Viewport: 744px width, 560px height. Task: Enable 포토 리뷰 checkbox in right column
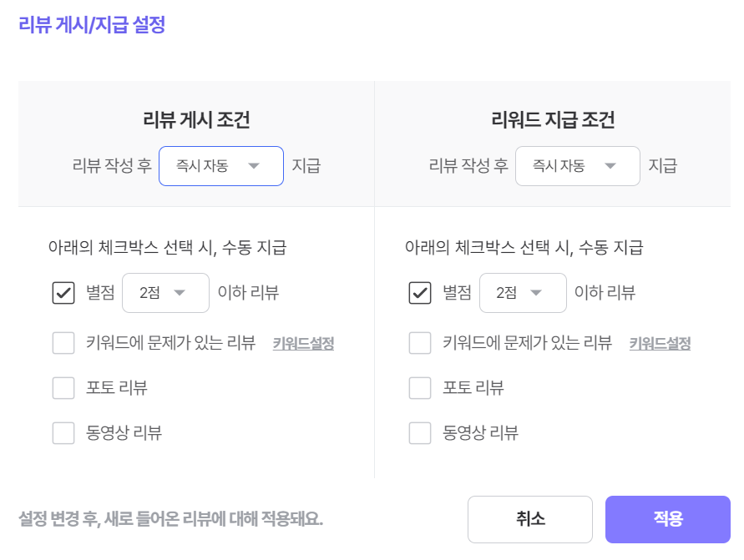(x=420, y=388)
